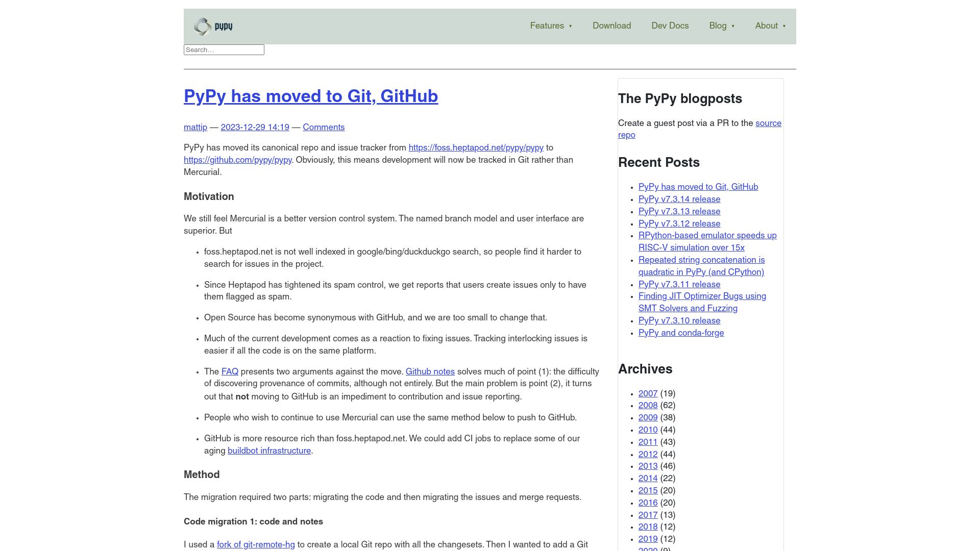
Task: Open the Download page
Action: point(611,26)
